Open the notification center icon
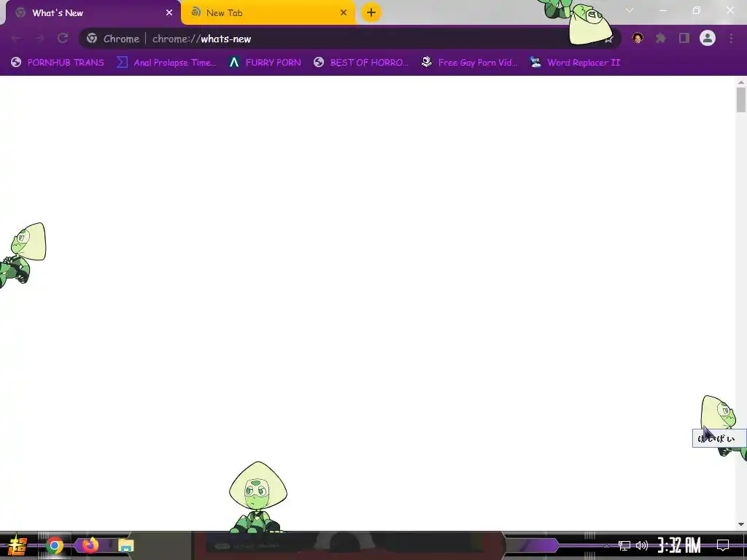The width and height of the screenshot is (747, 560). click(x=723, y=545)
